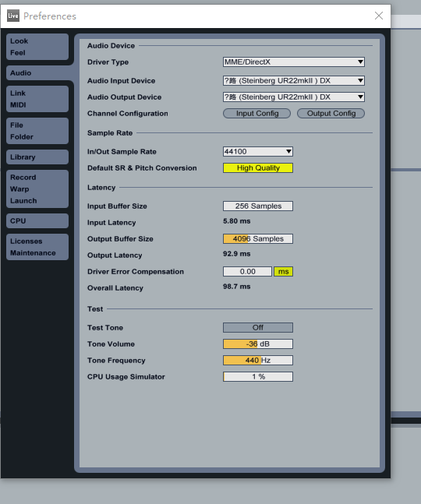Click the Driver Error Compensation value field
Screen dimensions: 421x504
247,272
